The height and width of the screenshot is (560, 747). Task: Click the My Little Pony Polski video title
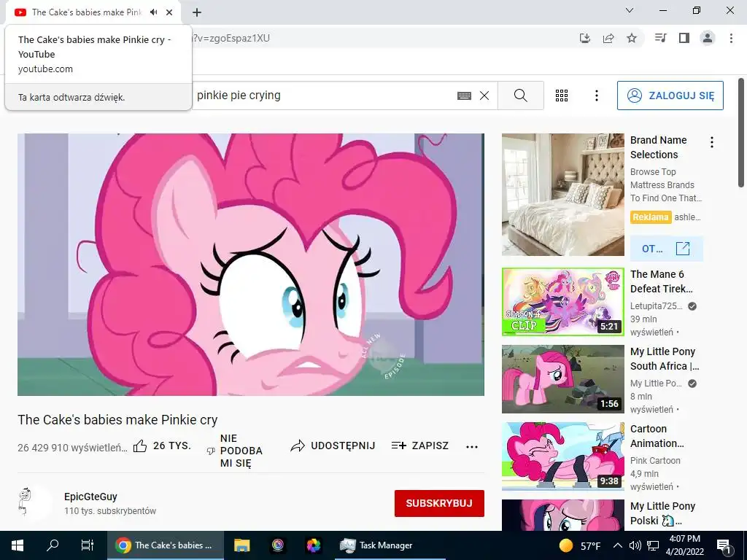click(x=662, y=513)
